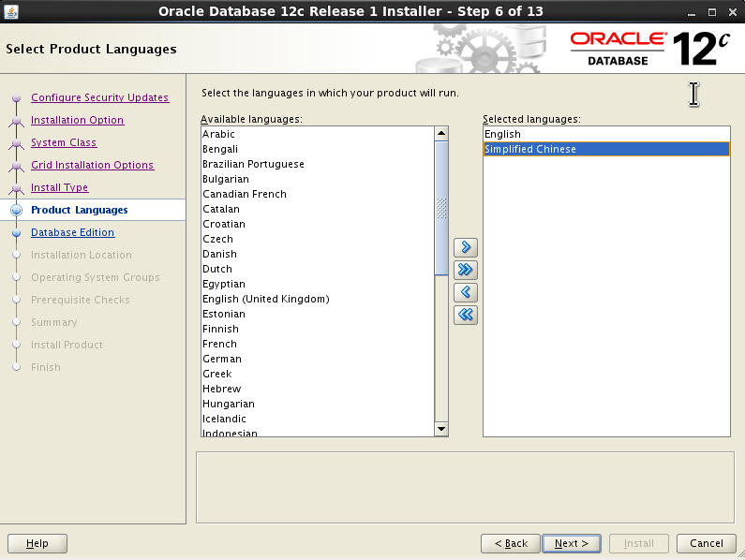Click the Next button
This screenshot has height=560, width=745.
coord(572,543)
